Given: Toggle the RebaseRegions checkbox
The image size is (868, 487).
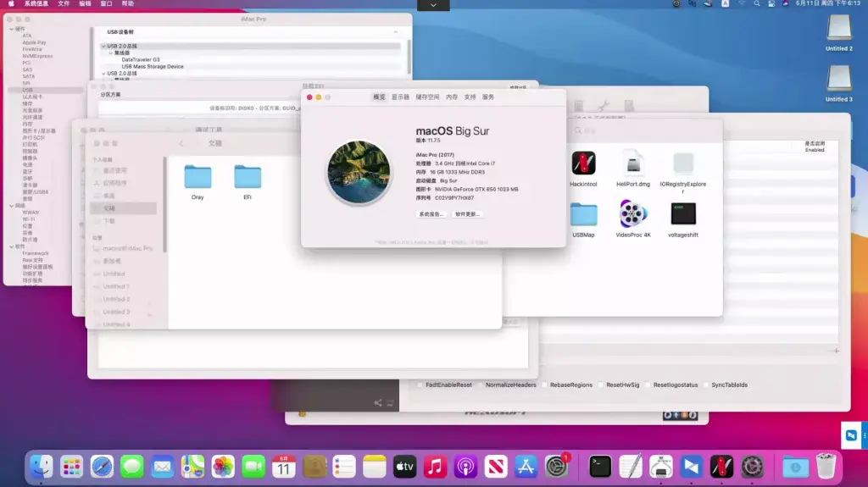Looking at the screenshot, I should click(545, 385).
